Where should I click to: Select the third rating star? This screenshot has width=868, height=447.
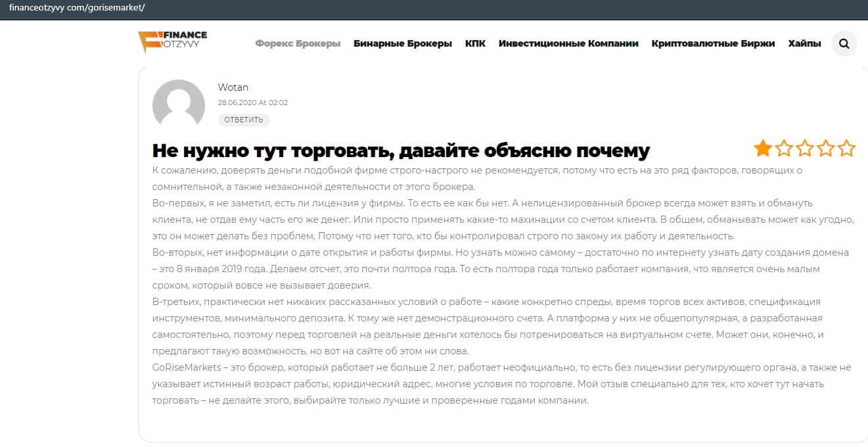(x=805, y=148)
